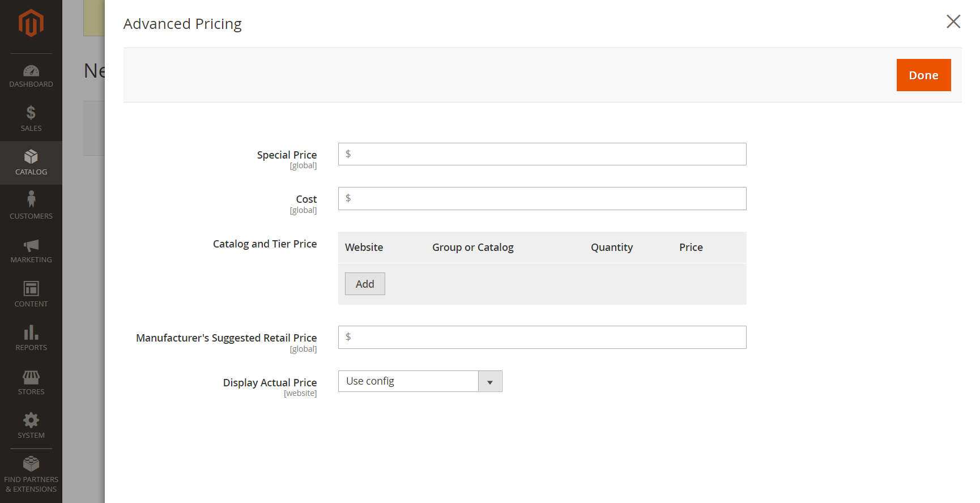
Task: Open the Marketing megaphone icon
Action: point(31,245)
